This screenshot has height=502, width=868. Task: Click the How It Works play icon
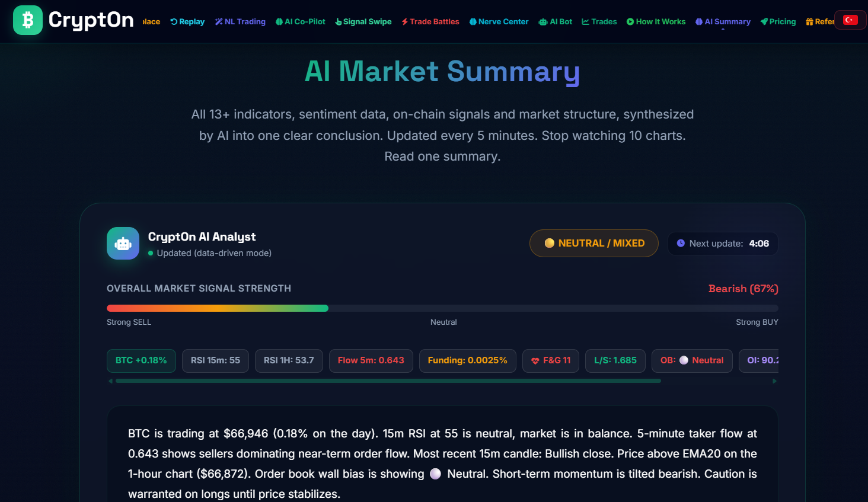pyautogui.click(x=630, y=22)
